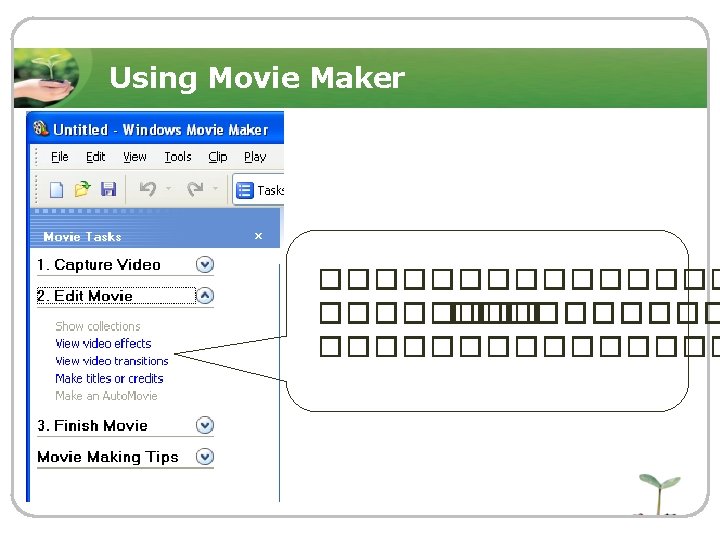Click the menu bar grip handle

point(36,157)
